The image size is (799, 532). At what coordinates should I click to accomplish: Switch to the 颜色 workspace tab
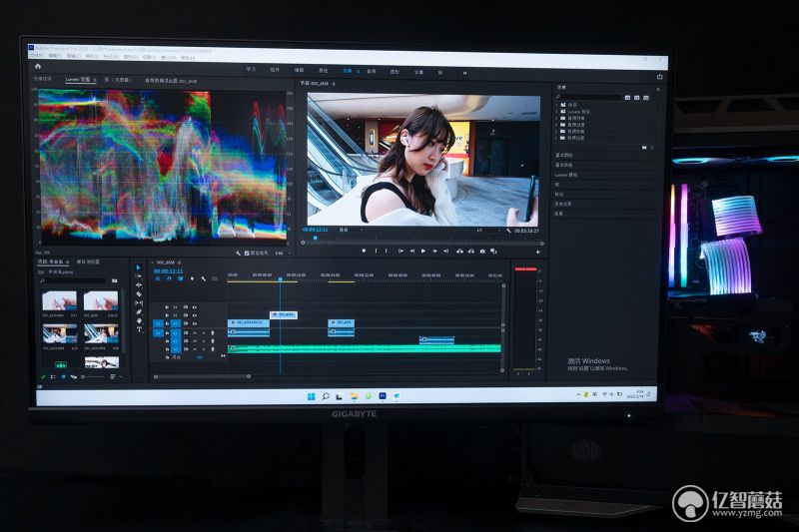click(x=323, y=70)
